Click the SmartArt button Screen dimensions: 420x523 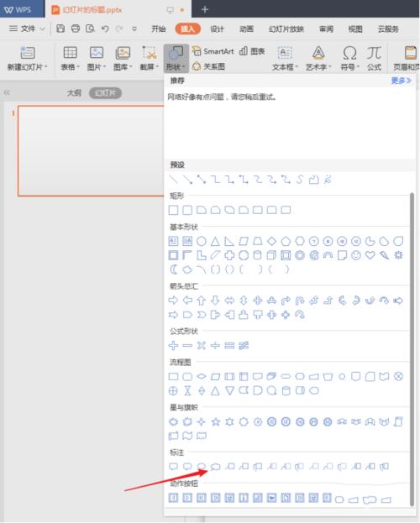(x=213, y=51)
